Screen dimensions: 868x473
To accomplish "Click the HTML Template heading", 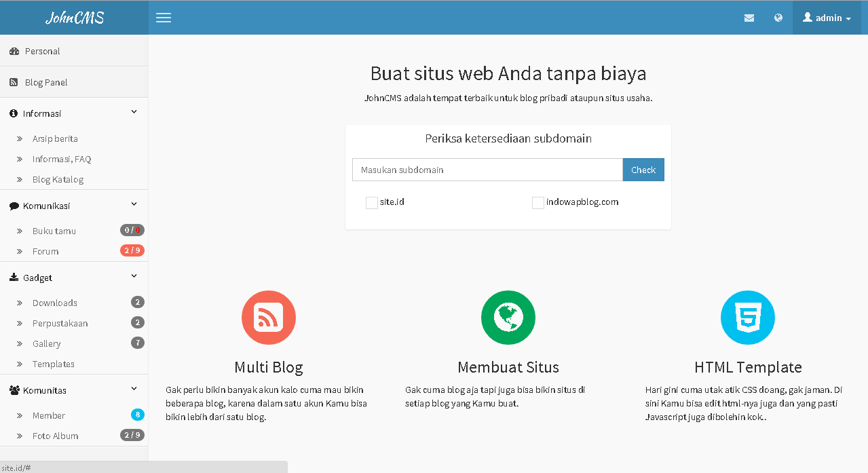I will [x=748, y=367].
